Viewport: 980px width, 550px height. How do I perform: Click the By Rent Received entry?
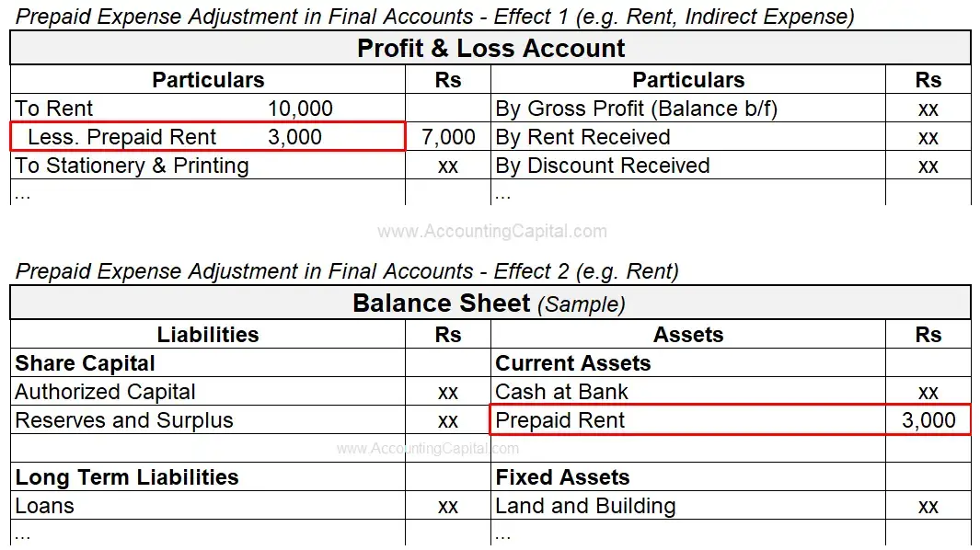tap(582, 137)
